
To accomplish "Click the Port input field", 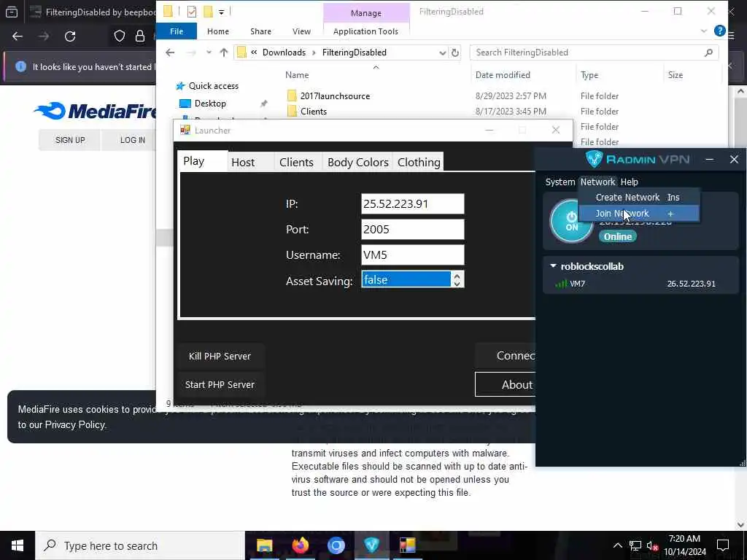I will pos(413,230).
